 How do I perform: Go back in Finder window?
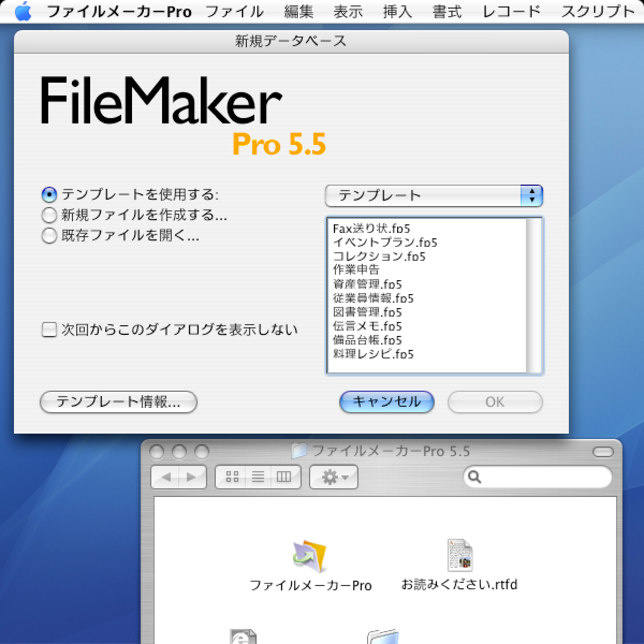coord(166,477)
